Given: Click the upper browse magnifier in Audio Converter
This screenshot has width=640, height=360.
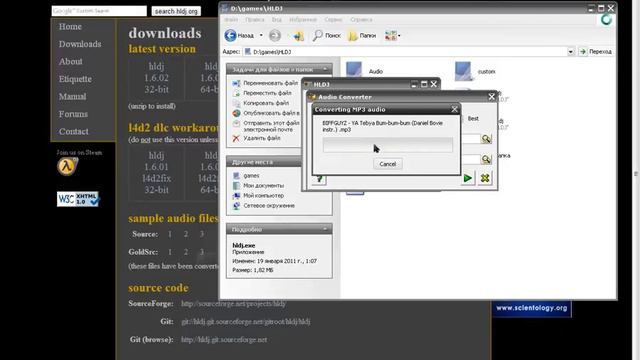Looking at the screenshot, I should [486, 139].
